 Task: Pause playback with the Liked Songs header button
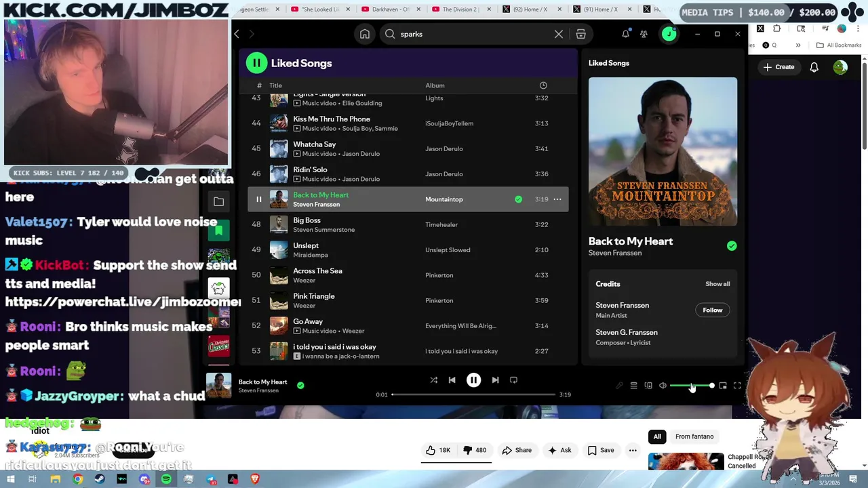click(x=256, y=63)
